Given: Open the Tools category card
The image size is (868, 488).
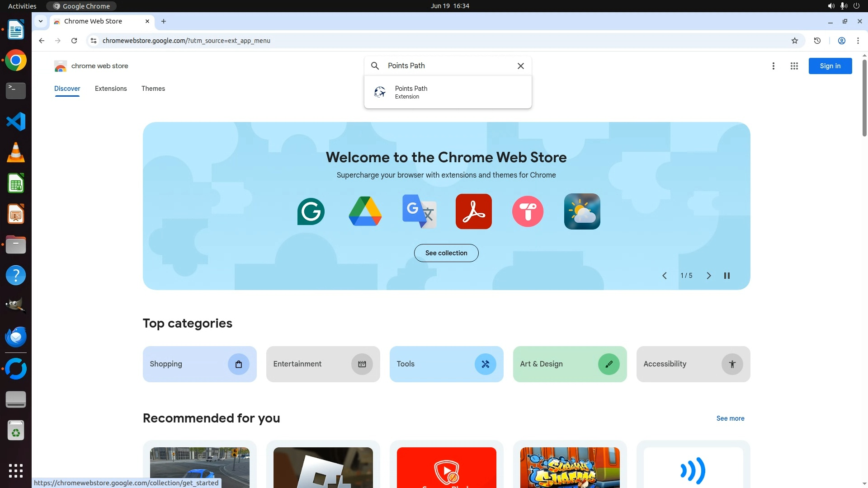Looking at the screenshot, I should click(x=446, y=364).
